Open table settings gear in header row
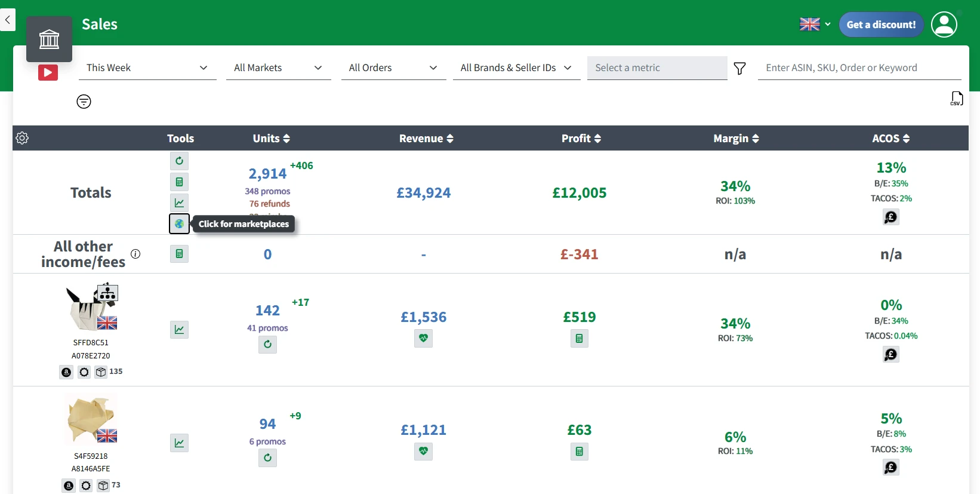Image resolution: width=980 pixels, height=494 pixels. (x=22, y=138)
